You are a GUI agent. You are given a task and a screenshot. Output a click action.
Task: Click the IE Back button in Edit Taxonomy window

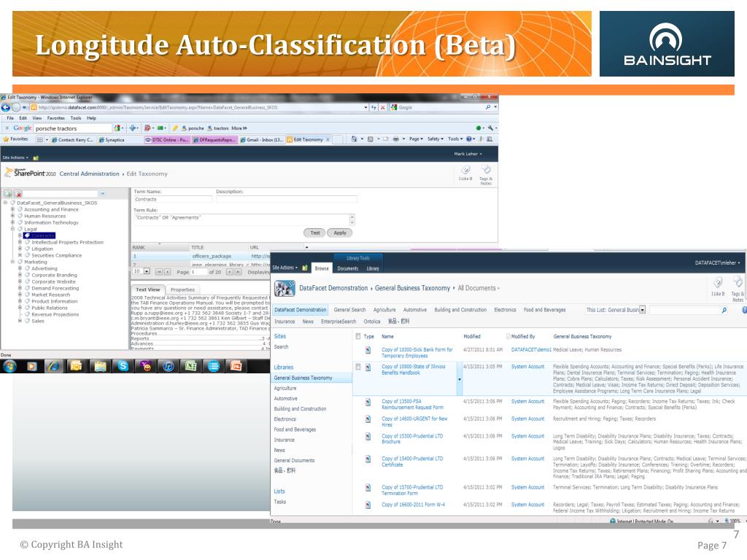click(6, 108)
